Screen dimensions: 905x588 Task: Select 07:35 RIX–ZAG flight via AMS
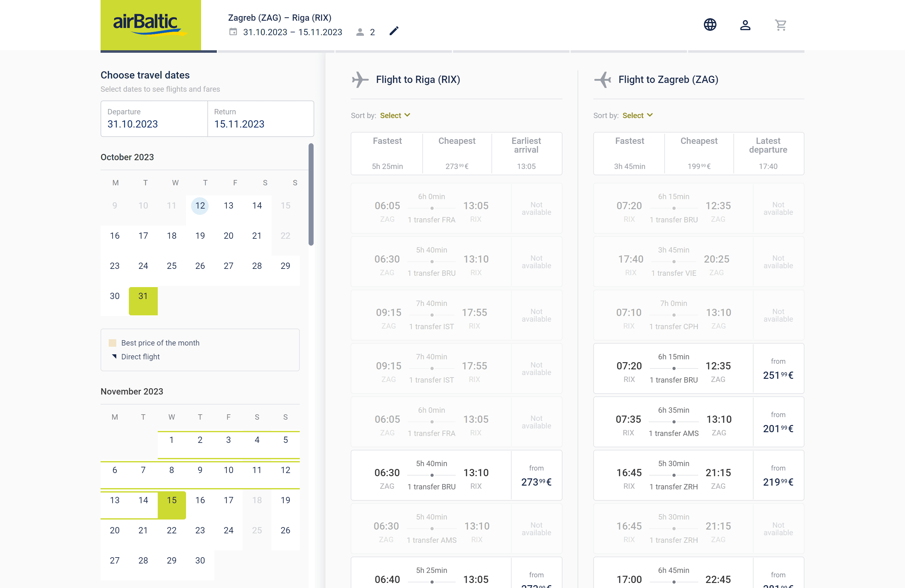pos(698,422)
